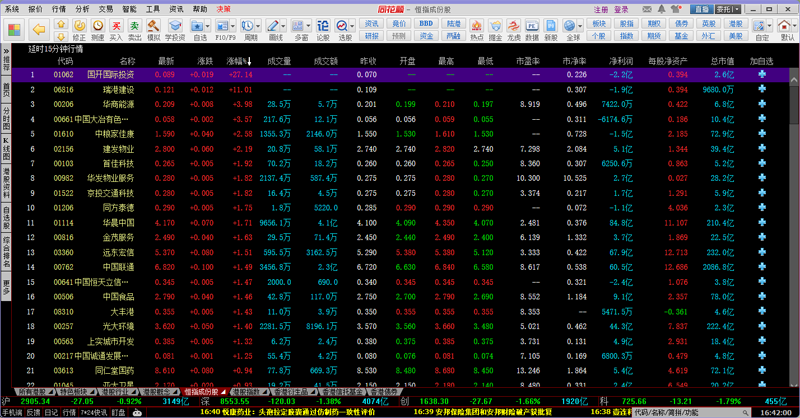Click the 学投资 graduation cap icon

pyautogui.click(x=175, y=25)
